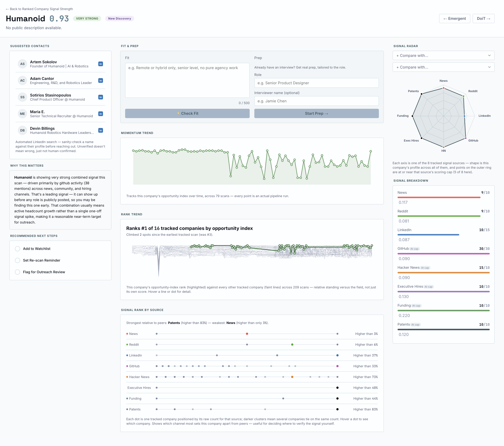Click the Patents vertex on the signal radar
This screenshot has width=504, height=446.
click(x=422, y=94)
